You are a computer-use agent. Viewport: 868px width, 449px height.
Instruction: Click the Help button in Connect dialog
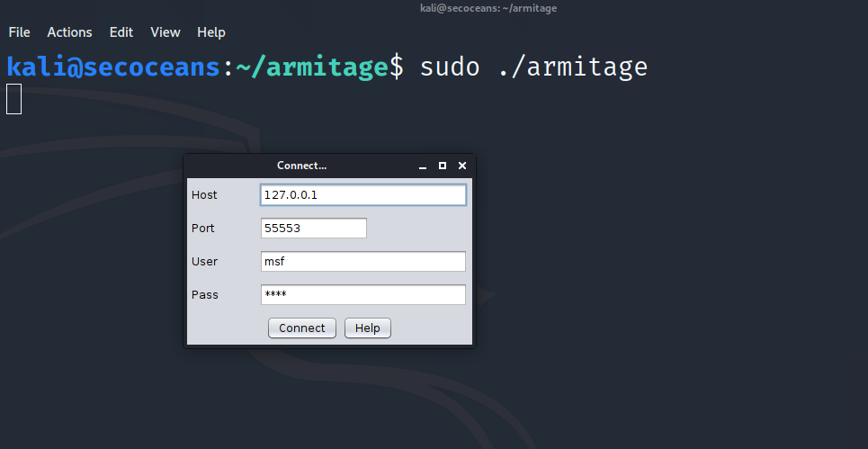pos(368,328)
